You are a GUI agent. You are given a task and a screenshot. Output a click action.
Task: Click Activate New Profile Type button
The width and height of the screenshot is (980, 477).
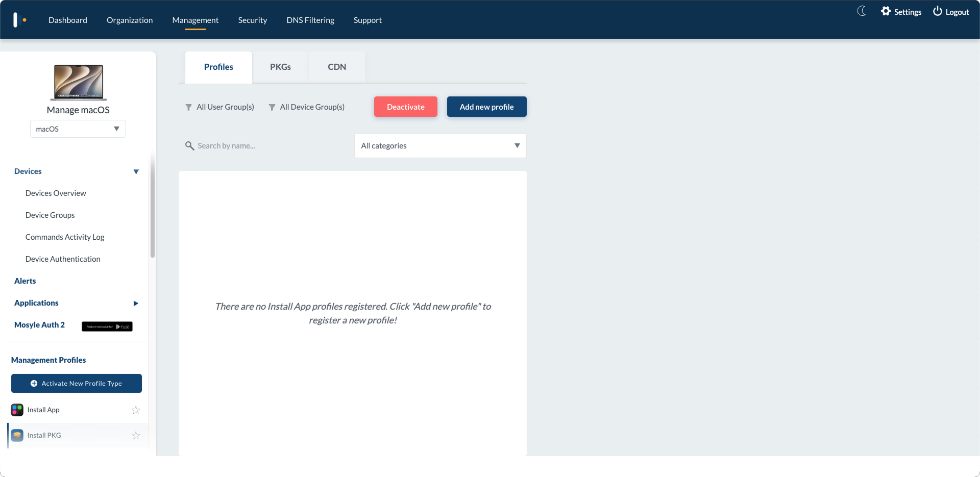click(x=77, y=384)
